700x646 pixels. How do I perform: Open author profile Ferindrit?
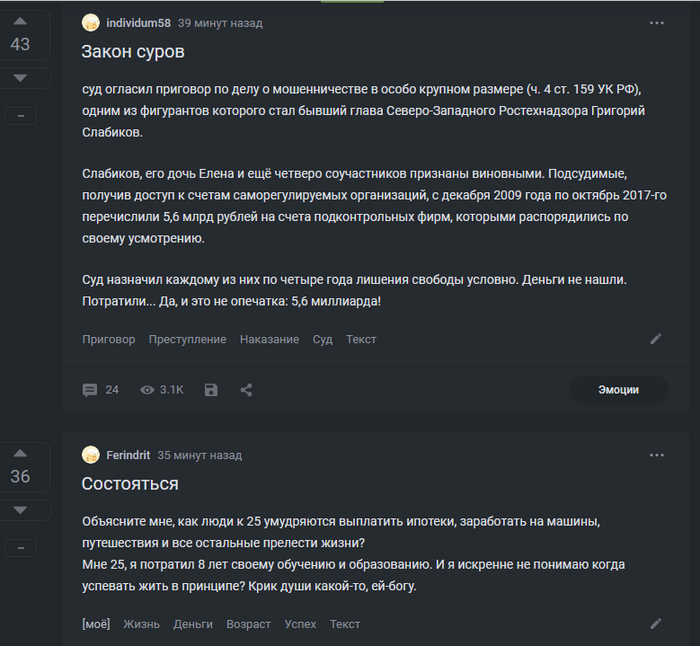pos(128,455)
